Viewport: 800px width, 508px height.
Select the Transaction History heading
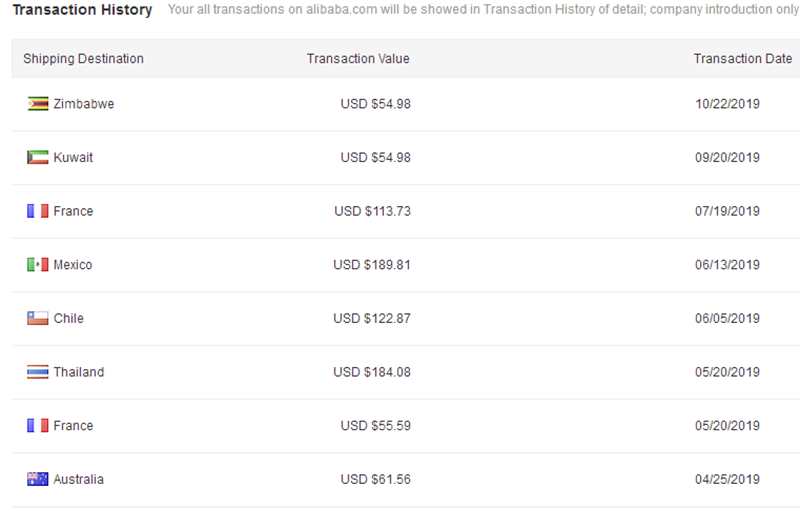[82, 10]
